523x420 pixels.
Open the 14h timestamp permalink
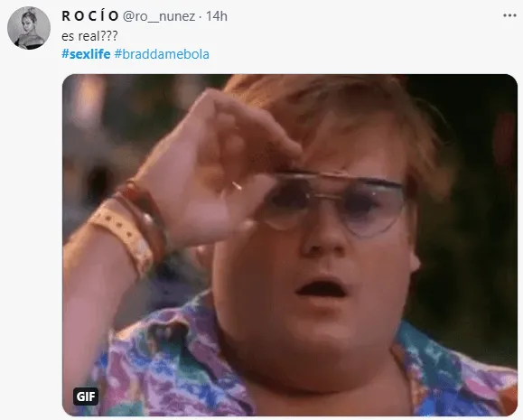click(217, 16)
